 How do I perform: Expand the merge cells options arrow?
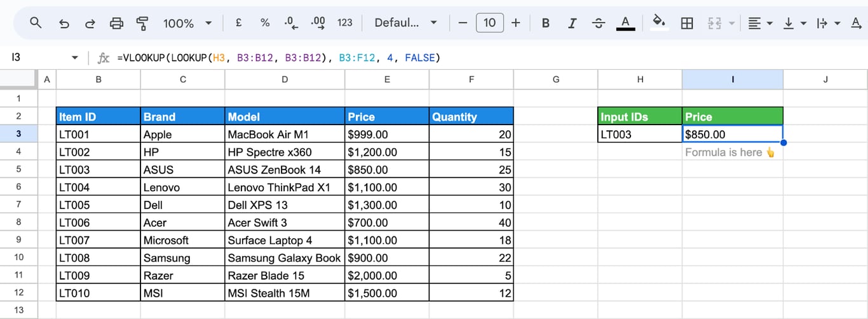pos(731,23)
